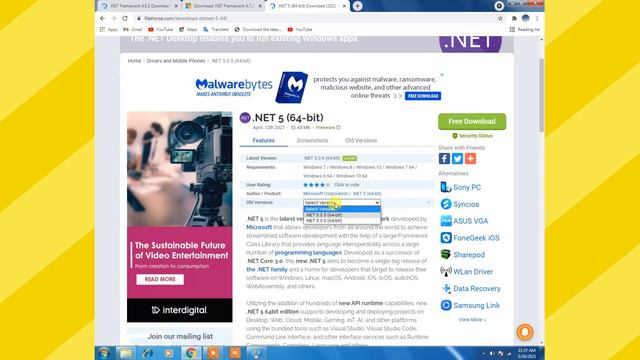Launch Internet Explorer from the taskbar

pyautogui.click(x=147, y=353)
